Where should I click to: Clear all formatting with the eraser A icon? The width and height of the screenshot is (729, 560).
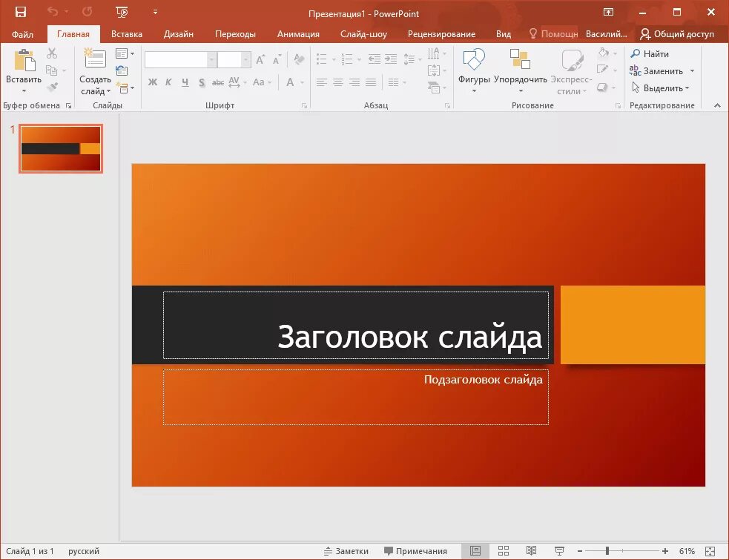(x=299, y=59)
